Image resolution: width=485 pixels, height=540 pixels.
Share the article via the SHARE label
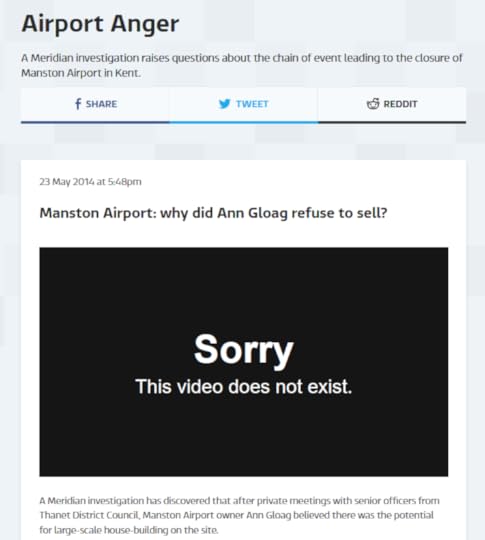point(101,104)
